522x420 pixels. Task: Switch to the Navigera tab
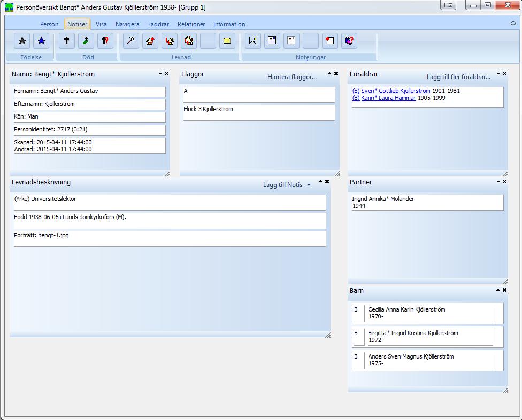tap(127, 24)
